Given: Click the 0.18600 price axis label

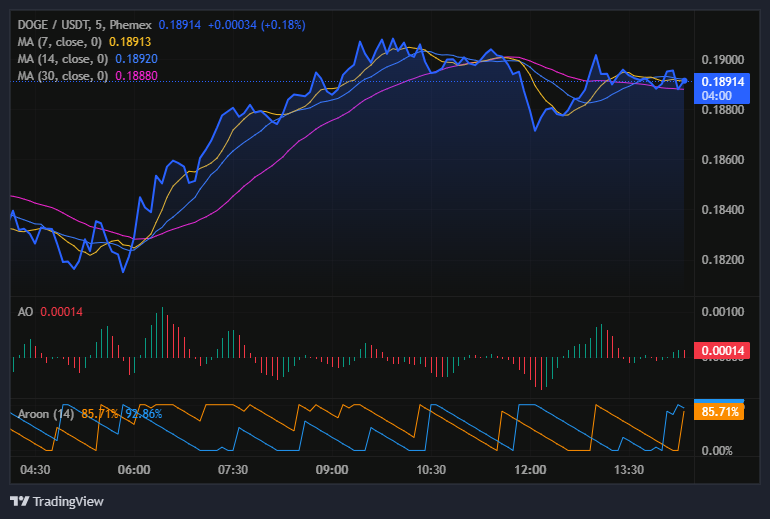Looking at the screenshot, I should point(722,160).
